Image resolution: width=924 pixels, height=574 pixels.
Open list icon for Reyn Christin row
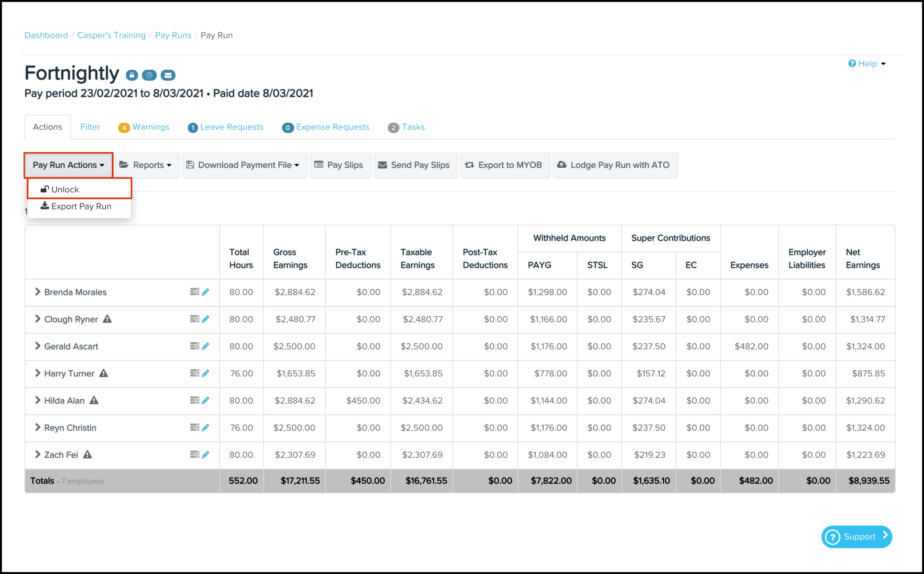tap(195, 427)
